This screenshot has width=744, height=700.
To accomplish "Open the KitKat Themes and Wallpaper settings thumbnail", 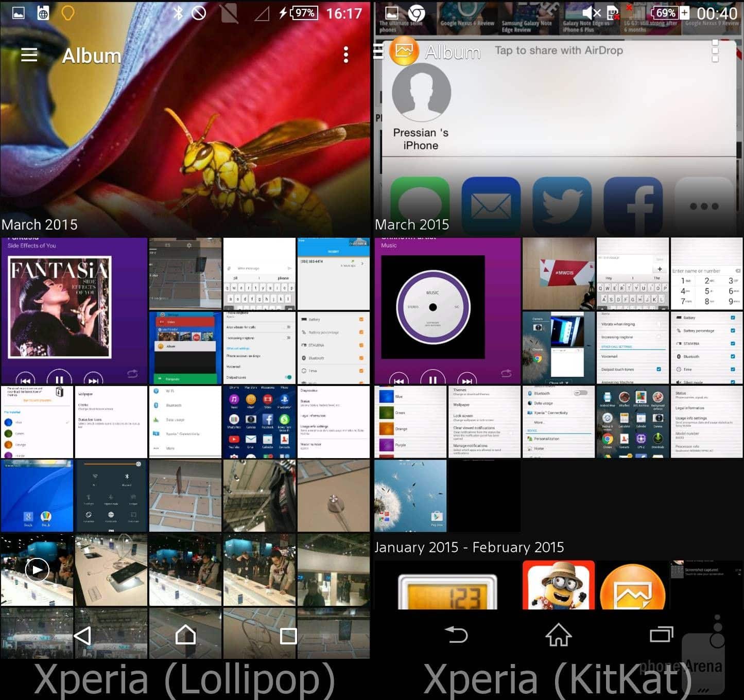I will click(x=485, y=422).
